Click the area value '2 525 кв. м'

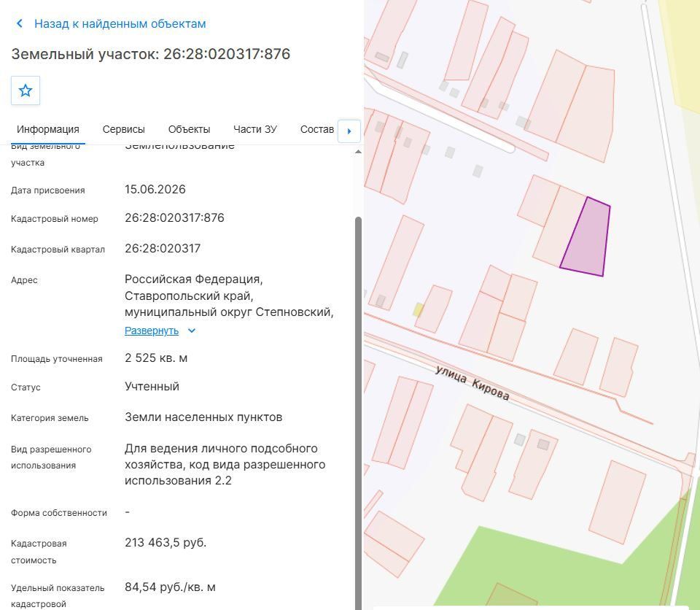156,358
